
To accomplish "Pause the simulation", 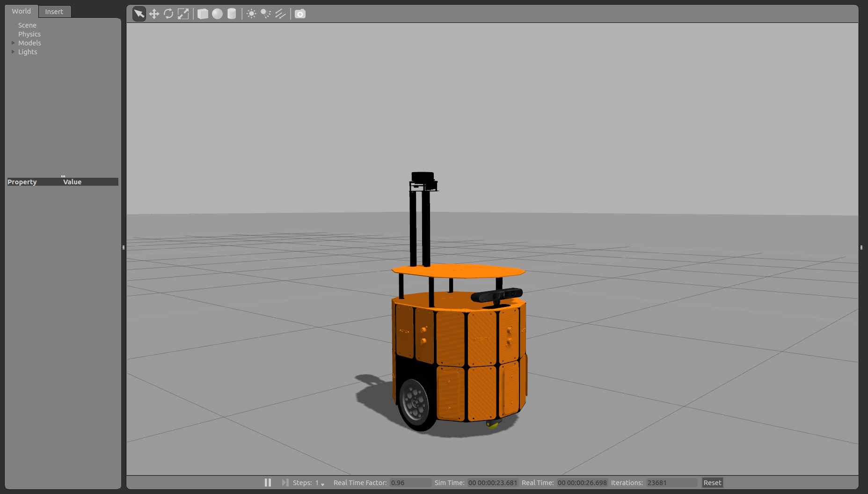I will [268, 482].
